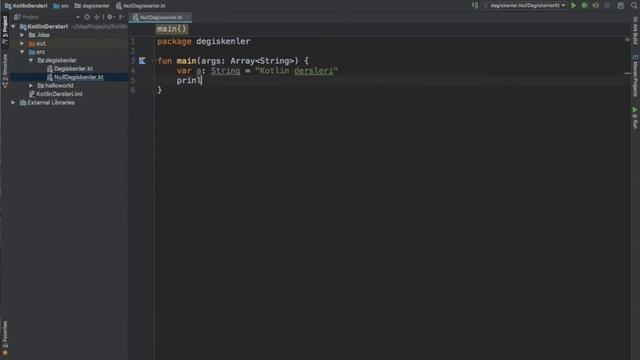
Task: Open the Ant Build tool window tab
Action: pos(635,31)
